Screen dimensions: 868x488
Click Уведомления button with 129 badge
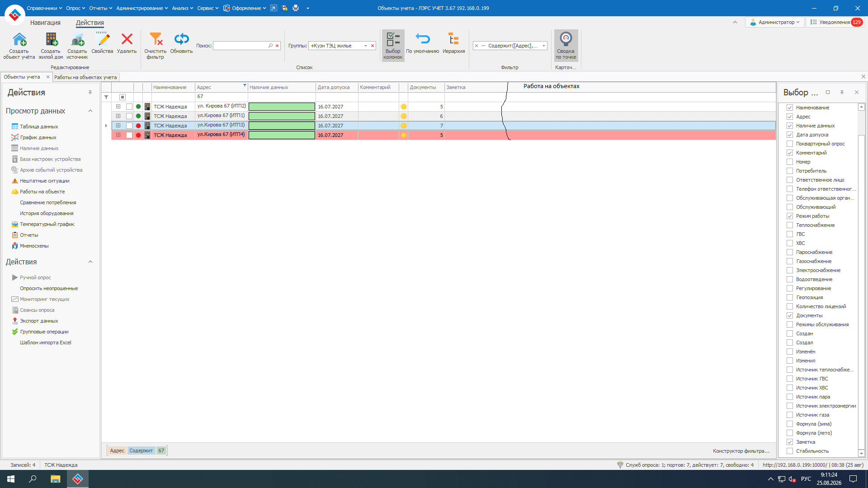836,22
